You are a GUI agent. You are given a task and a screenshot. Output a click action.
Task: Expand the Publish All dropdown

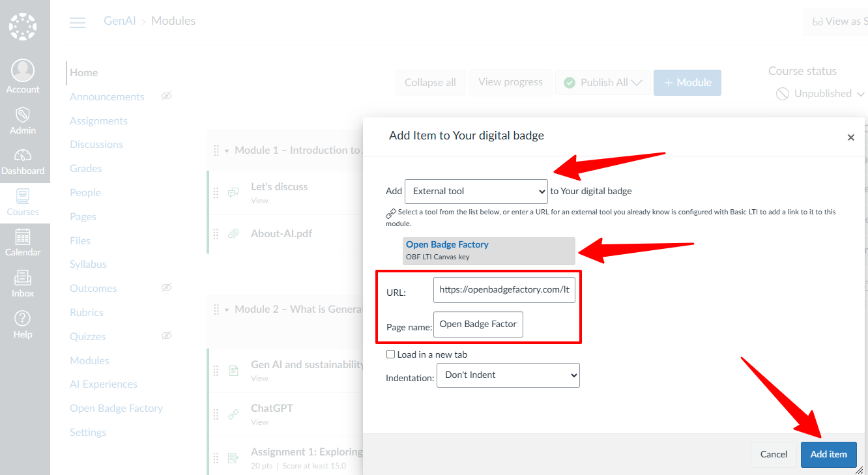tap(637, 83)
